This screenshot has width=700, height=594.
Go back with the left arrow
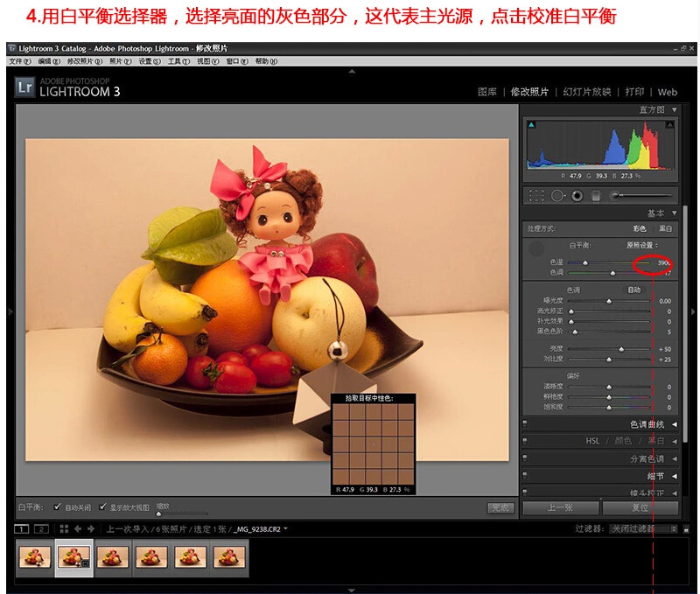[78, 529]
